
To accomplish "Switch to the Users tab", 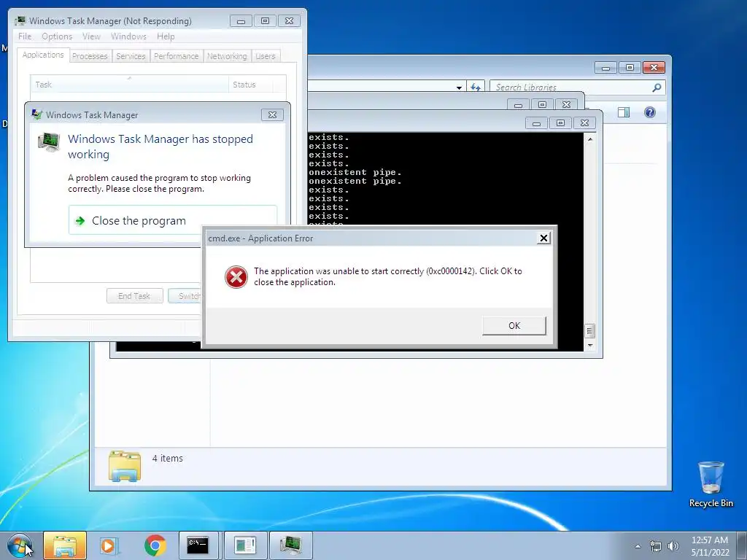I will pyautogui.click(x=266, y=56).
